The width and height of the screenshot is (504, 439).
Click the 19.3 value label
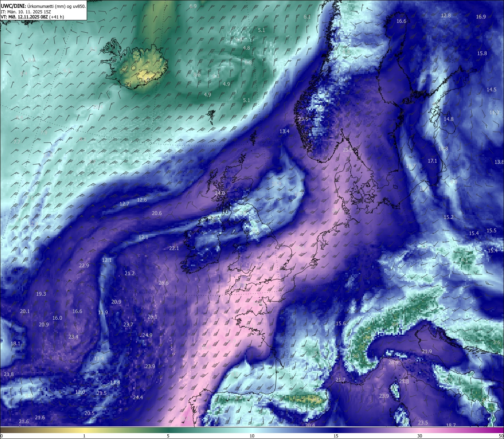41,294
